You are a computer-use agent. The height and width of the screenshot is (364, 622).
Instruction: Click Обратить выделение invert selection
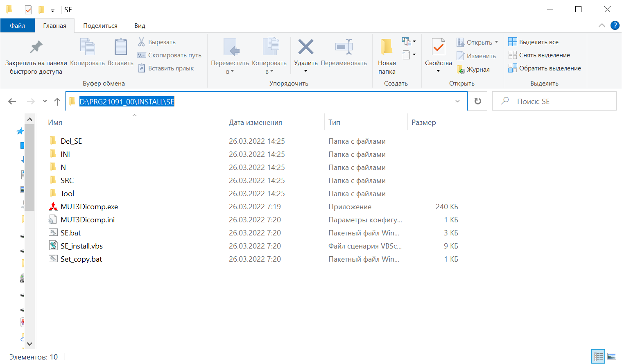[545, 68]
